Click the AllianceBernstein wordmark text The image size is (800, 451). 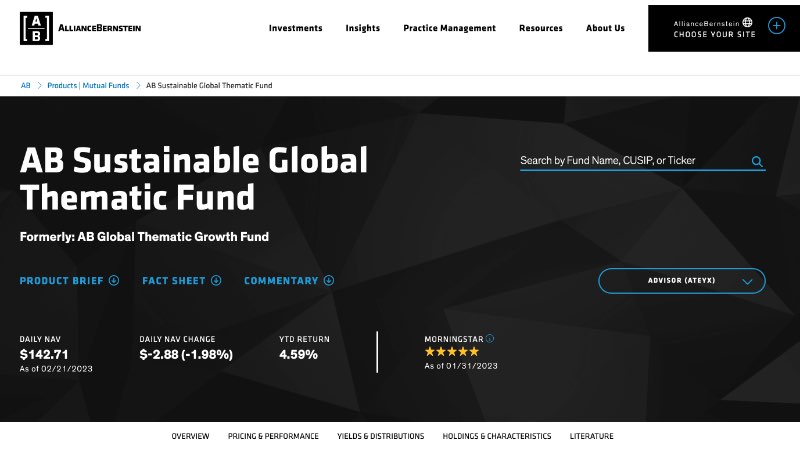(99, 28)
